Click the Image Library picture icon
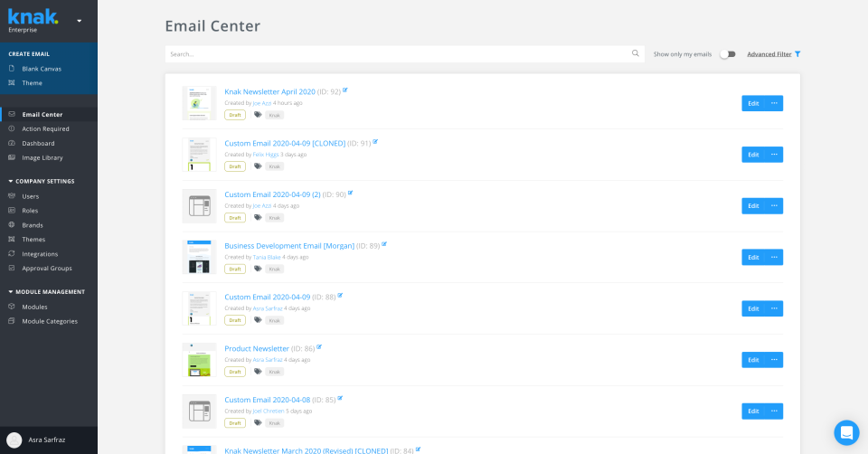Screen dimensions: 868x454 12,157
